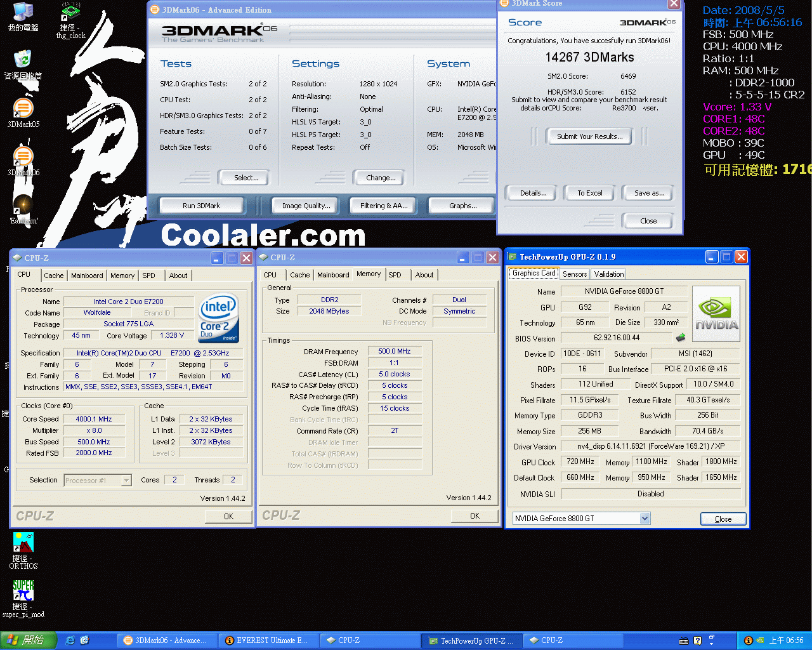Screen dimensions: 812x650
Task: Click Run 3DMark button
Action: [x=201, y=206]
